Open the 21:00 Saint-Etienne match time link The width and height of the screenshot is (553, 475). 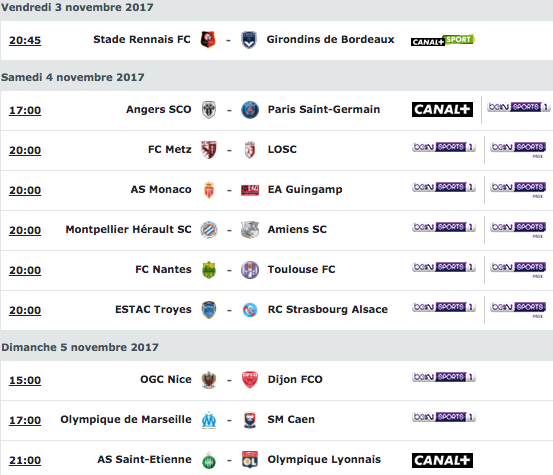pyautogui.click(x=25, y=460)
